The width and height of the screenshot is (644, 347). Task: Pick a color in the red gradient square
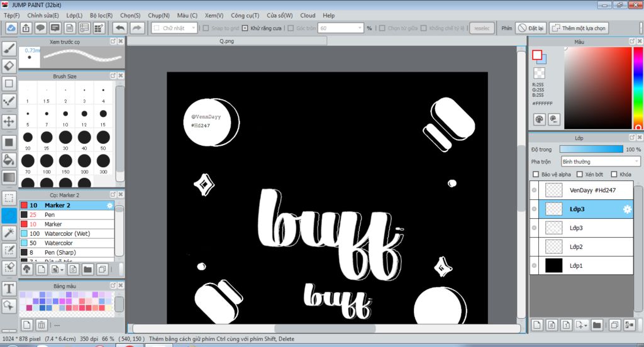click(597, 88)
